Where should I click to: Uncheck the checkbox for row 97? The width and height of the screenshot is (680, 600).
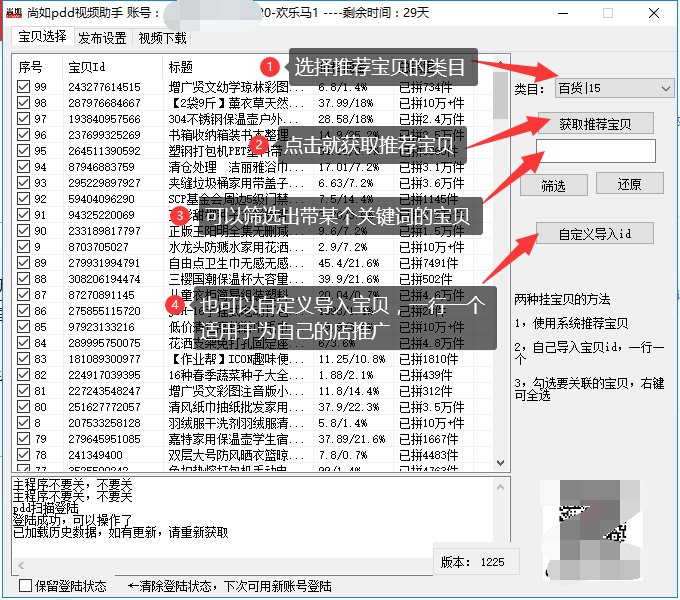tap(23, 119)
